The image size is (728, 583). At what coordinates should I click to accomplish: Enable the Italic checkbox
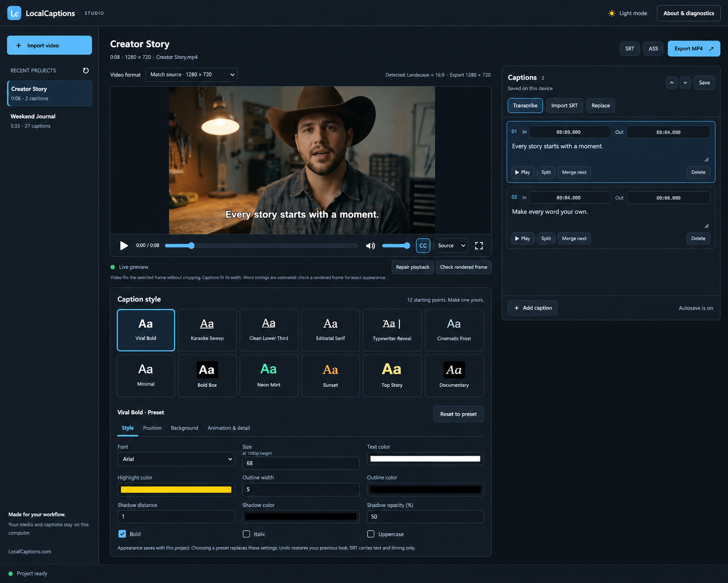pos(246,534)
